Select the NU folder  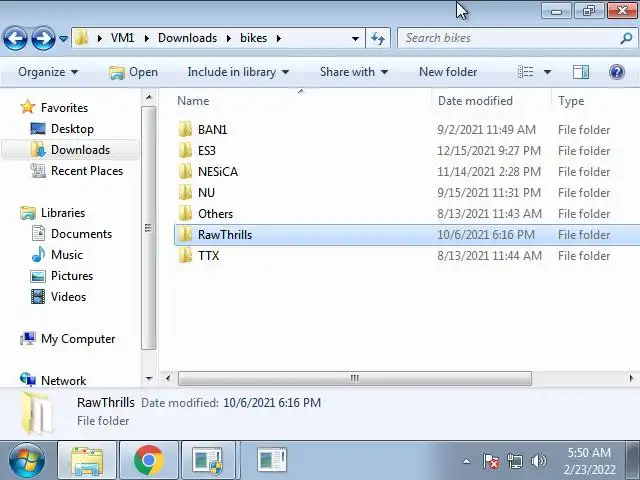coord(206,192)
